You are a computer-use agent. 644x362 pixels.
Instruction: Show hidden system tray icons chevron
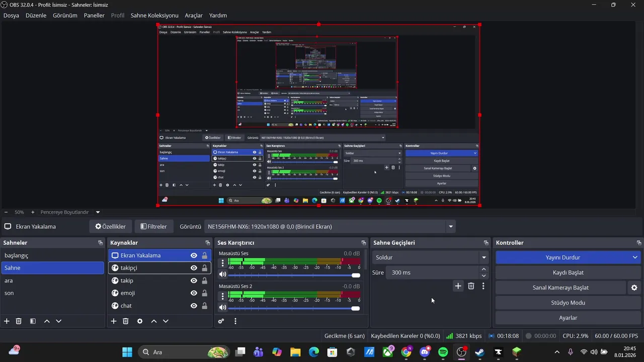557,352
